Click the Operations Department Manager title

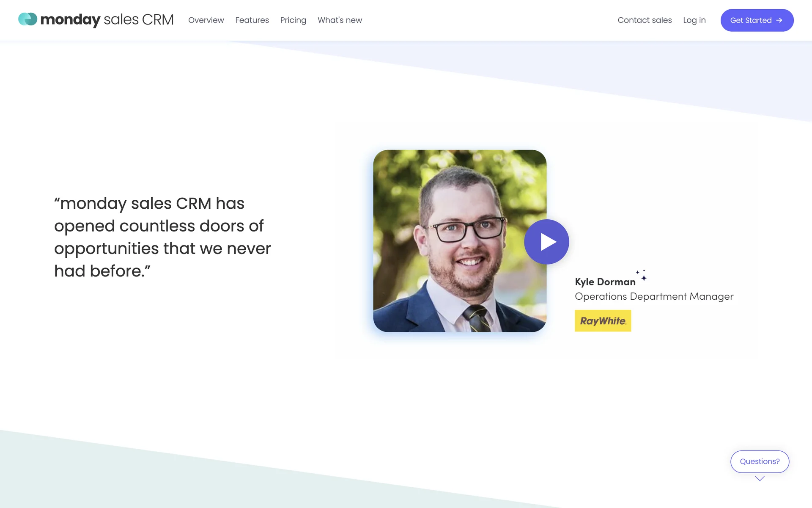coord(654,296)
